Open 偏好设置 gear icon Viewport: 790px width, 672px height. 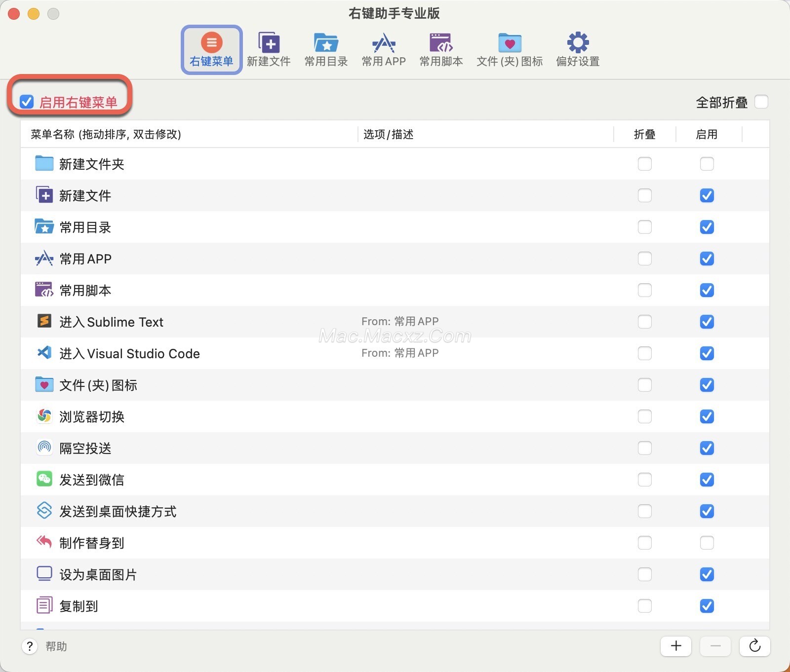coord(578,43)
